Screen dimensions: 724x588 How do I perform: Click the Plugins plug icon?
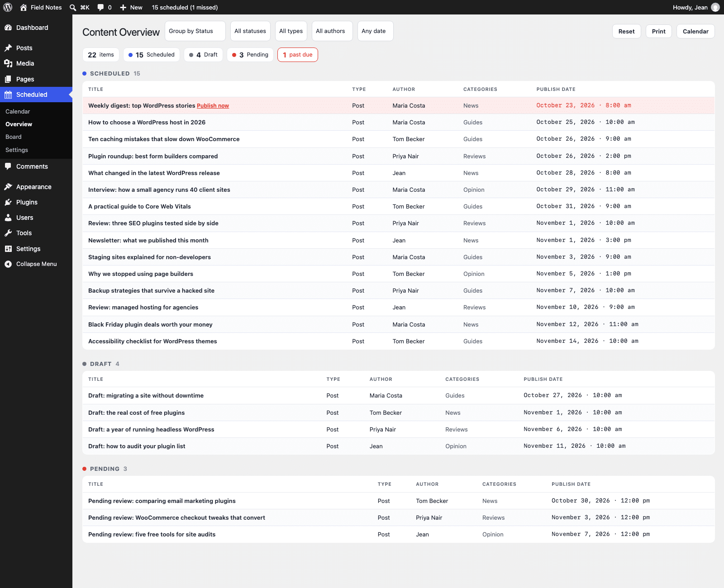coord(8,202)
